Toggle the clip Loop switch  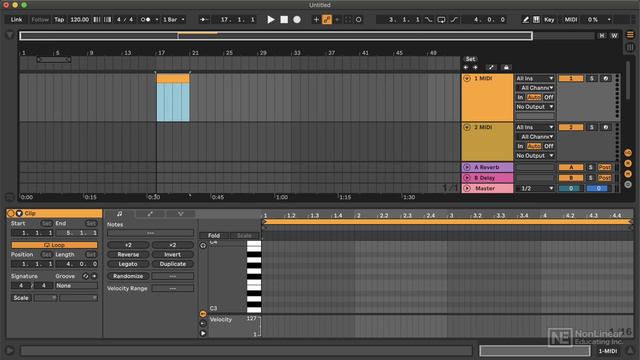pyautogui.click(x=54, y=245)
